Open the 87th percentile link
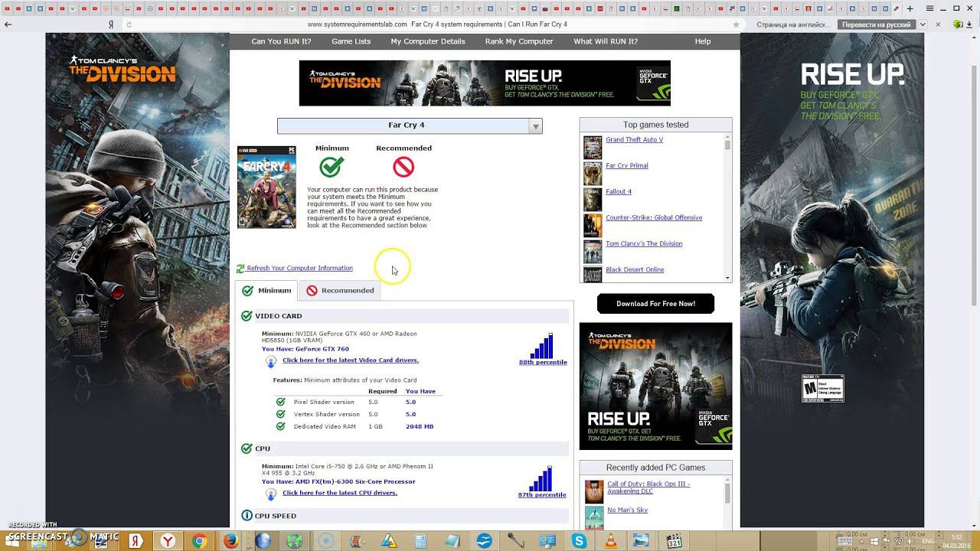Screen dimensions: 980x551 pyautogui.click(x=542, y=495)
